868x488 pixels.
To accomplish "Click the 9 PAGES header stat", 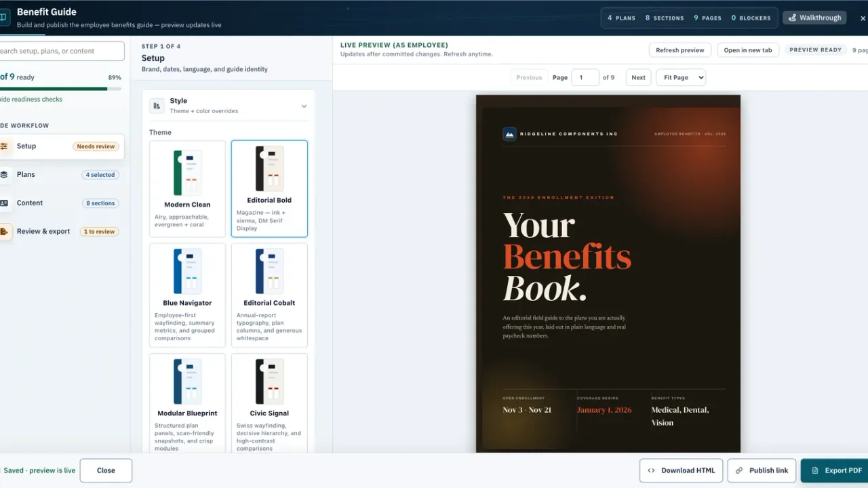I will click(707, 18).
